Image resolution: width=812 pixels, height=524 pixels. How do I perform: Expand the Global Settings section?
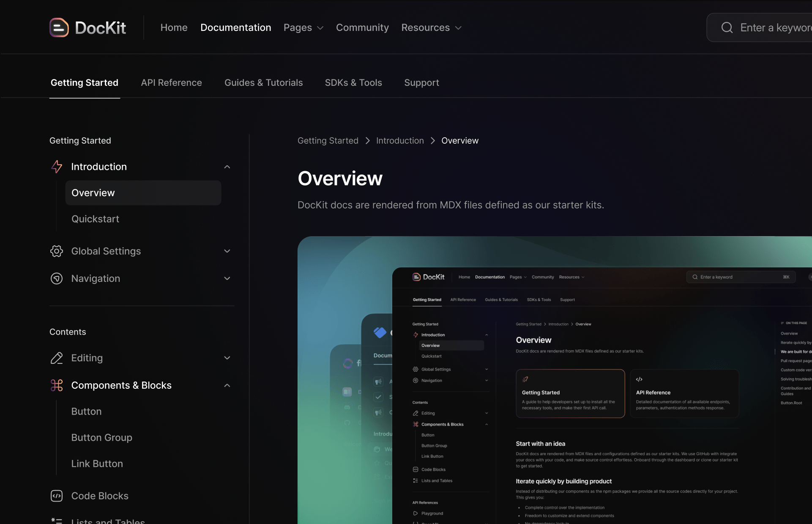tap(227, 251)
